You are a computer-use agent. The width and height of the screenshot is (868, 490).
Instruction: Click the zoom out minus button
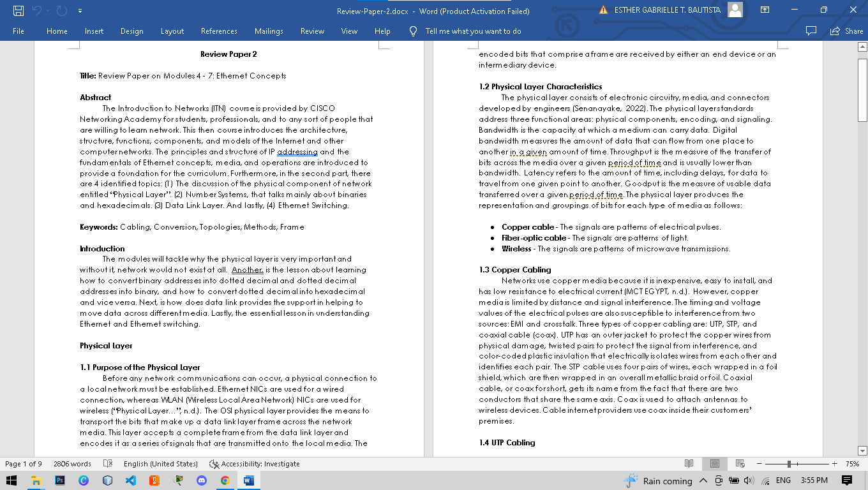(x=759, y=464)
